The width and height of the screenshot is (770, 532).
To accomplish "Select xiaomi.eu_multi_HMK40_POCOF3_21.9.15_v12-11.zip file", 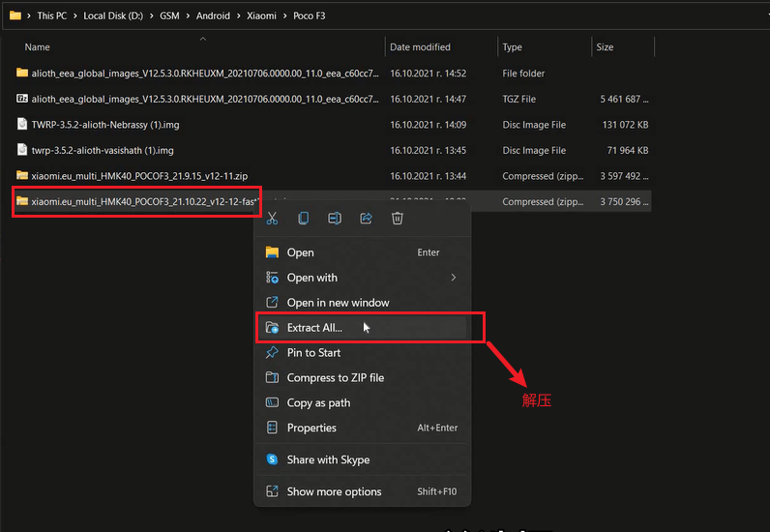I will coord(333,176).
